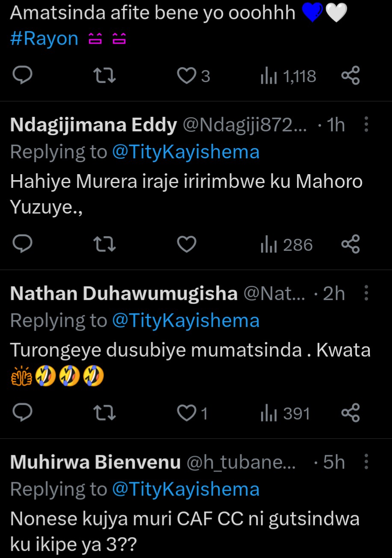Screen dimensions: 392x558
Task: View analytics showing 286 views
Action: click(x=287, y=245)
